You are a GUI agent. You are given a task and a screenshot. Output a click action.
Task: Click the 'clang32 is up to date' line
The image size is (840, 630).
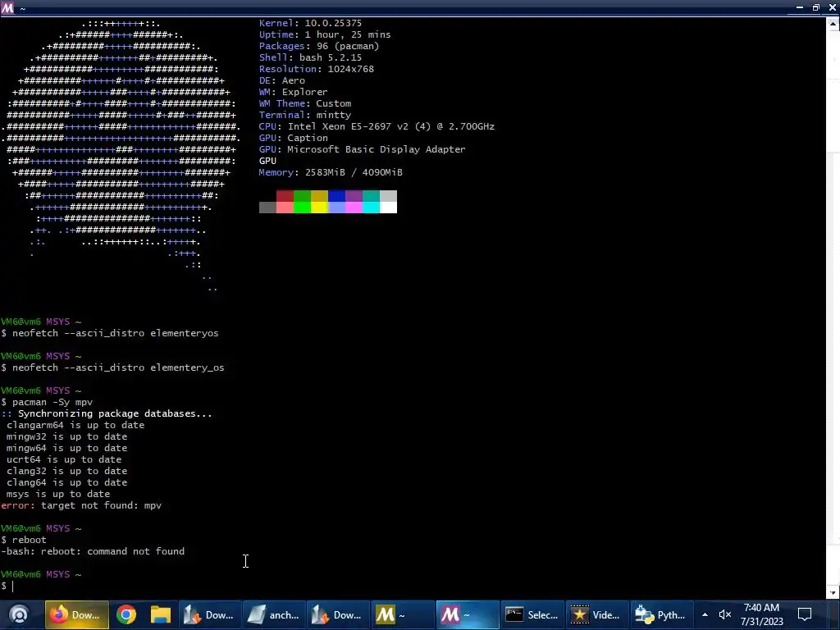[x=67, y=471]
